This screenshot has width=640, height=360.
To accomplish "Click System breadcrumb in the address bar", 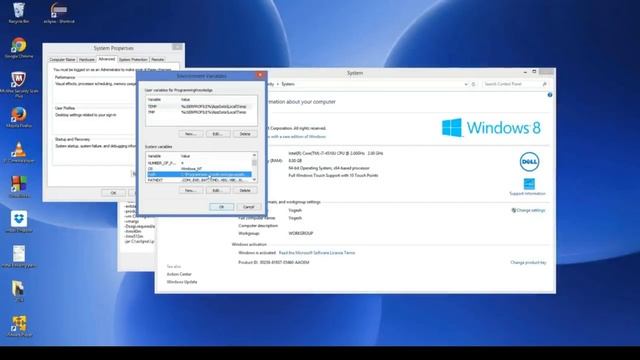I will [x=288, y=84].
